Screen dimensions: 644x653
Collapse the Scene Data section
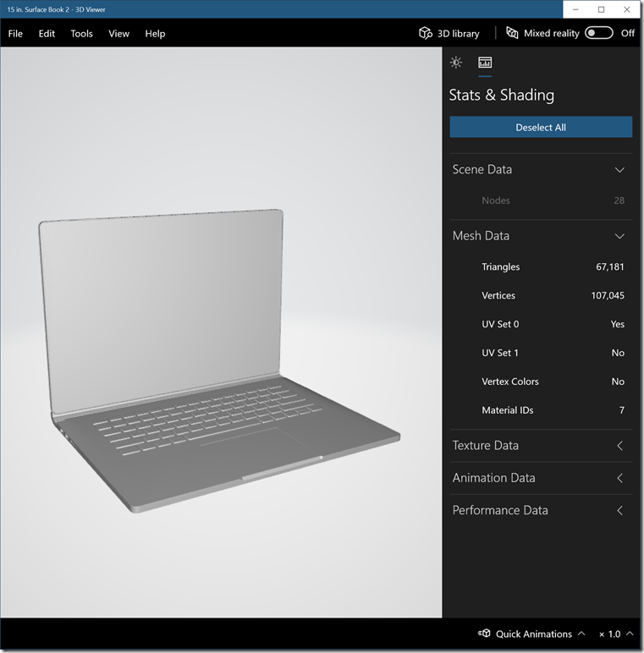coord(619,170)
